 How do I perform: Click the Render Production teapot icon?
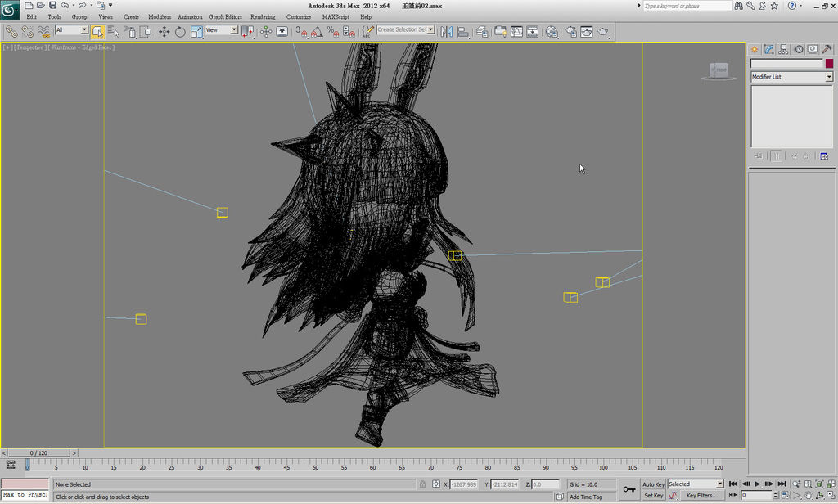603,32
